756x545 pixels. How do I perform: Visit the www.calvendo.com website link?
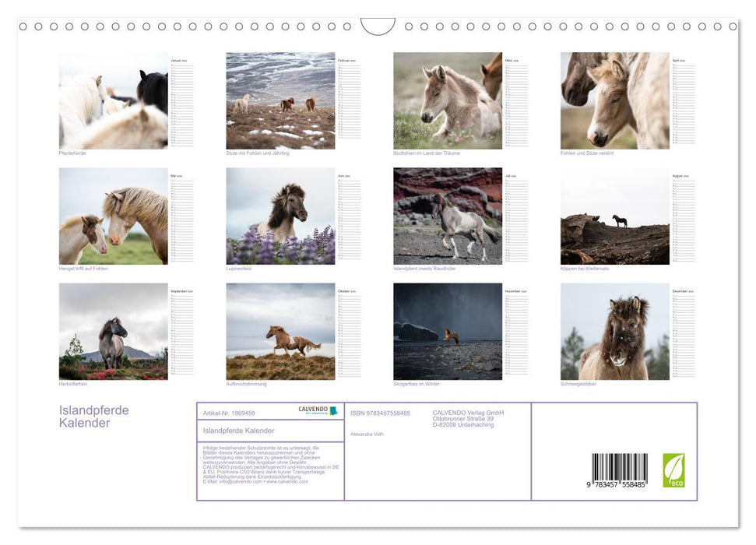point(287,483)
